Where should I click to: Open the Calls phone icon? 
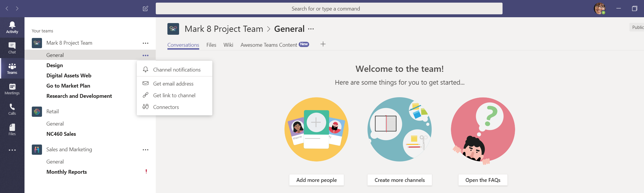(x=12, y=109)
